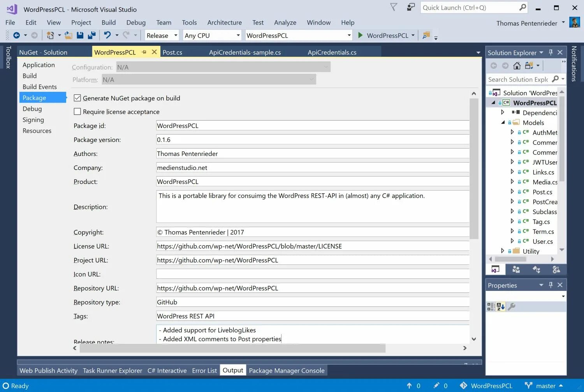The height and width of the screenshot is (392, 584).
Task: Start WordPressPCL with the green play icon
Action: [x=361, y=35]
